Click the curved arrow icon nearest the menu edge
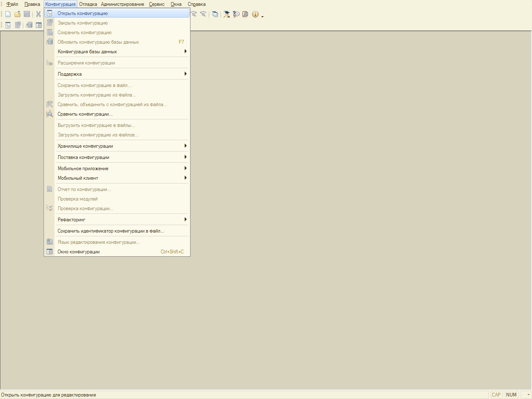532x399 pixels. (194, 14)
